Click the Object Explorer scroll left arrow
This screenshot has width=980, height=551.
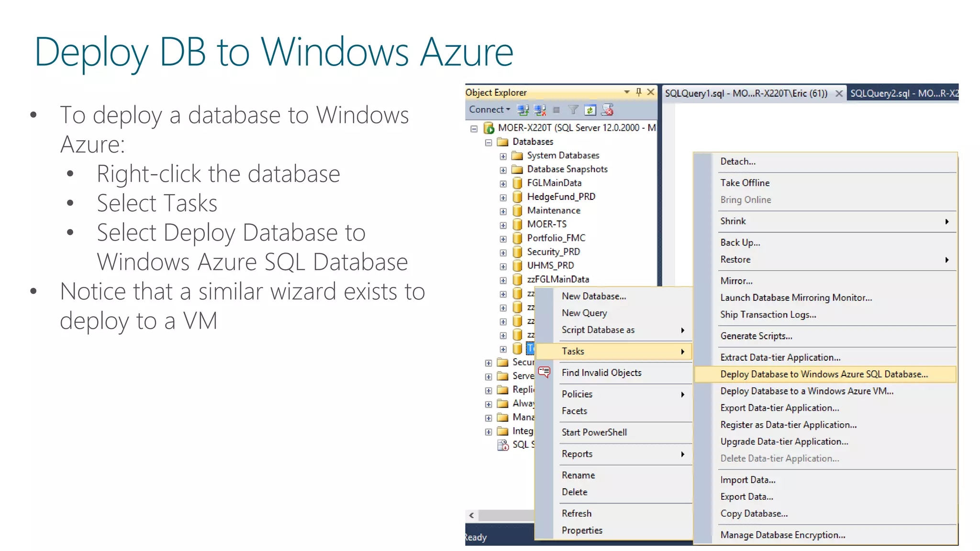(471, 515)
